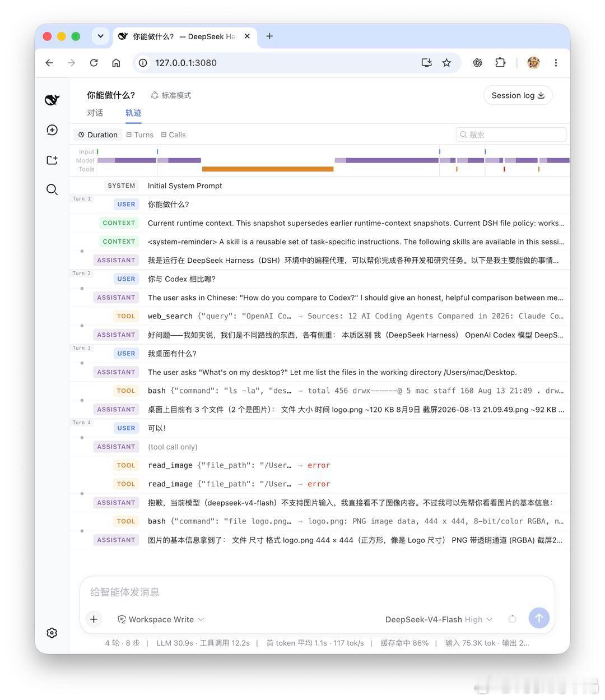Expand the bash ls -la tool row

click(320, 391)
